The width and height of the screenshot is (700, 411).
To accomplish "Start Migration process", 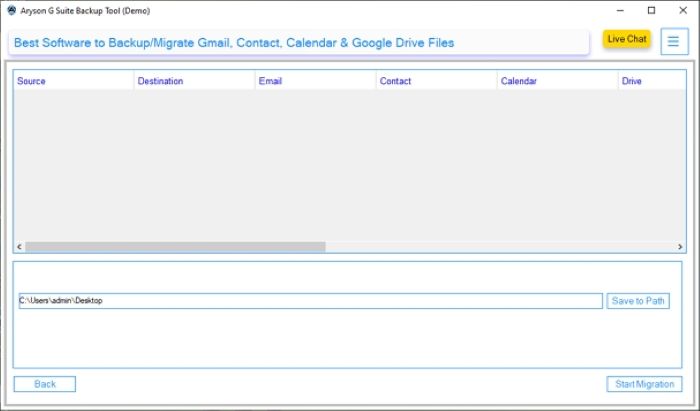I will point(644,384).
